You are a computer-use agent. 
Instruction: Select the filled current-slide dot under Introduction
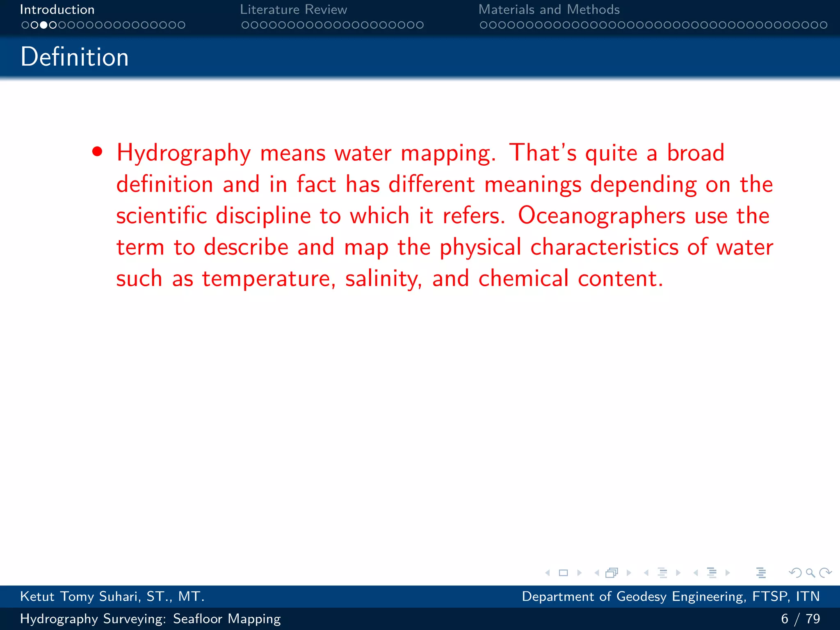[x=43, y=25]
